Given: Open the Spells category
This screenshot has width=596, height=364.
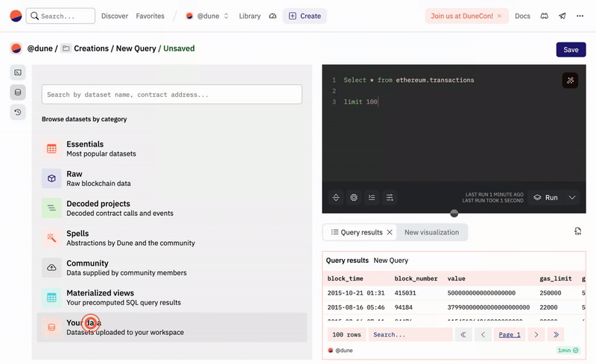Looking at the screenshot, I should [x=172, y=238].
